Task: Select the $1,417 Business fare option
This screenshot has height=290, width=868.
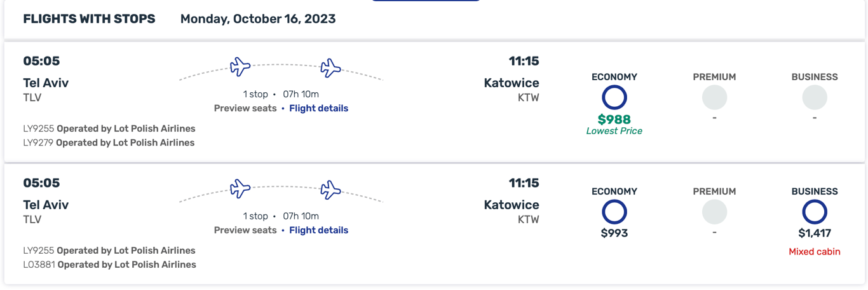Action: pos(814,212)
